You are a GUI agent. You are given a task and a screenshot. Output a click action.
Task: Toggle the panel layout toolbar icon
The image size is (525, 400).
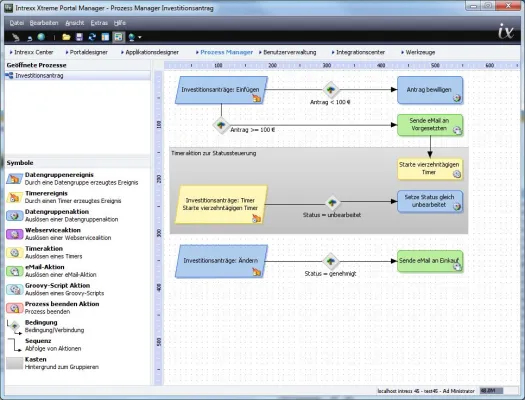pos(105,37)
